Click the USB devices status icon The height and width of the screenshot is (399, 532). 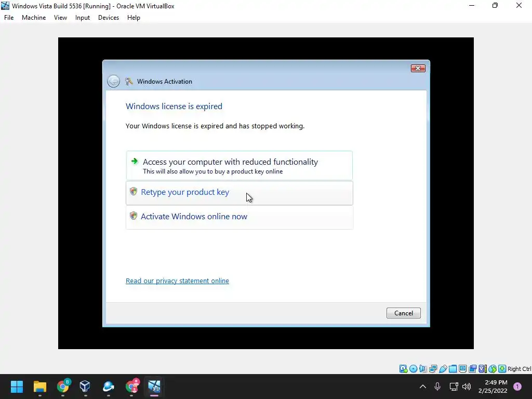click(443, 369)
